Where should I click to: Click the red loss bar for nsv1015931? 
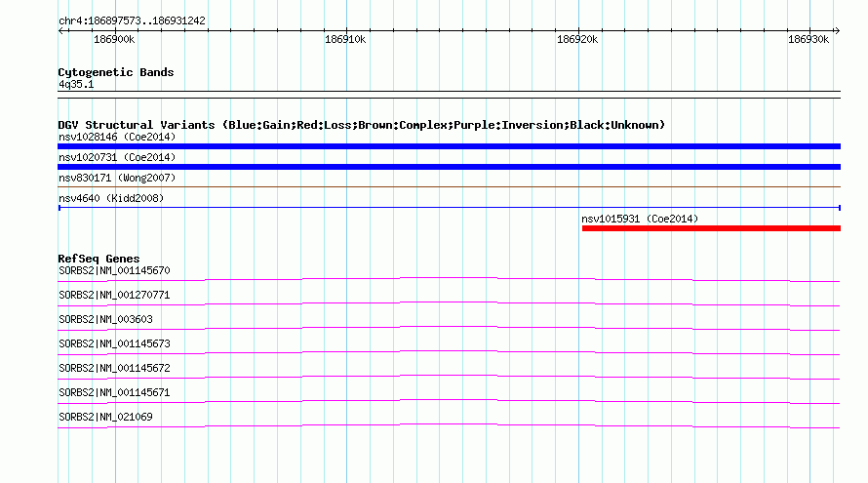pyautogui.click(x=711, y=228)
